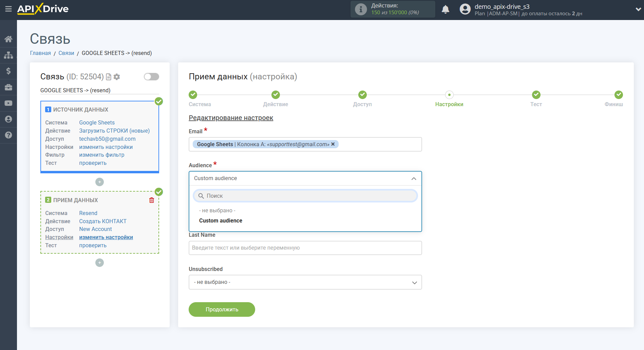Collapse the Audience dropdown

414,178
